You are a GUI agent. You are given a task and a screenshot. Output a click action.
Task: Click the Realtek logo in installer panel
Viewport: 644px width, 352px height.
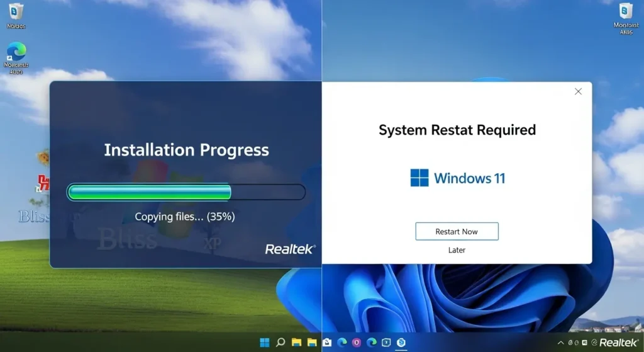pos(291,249)
